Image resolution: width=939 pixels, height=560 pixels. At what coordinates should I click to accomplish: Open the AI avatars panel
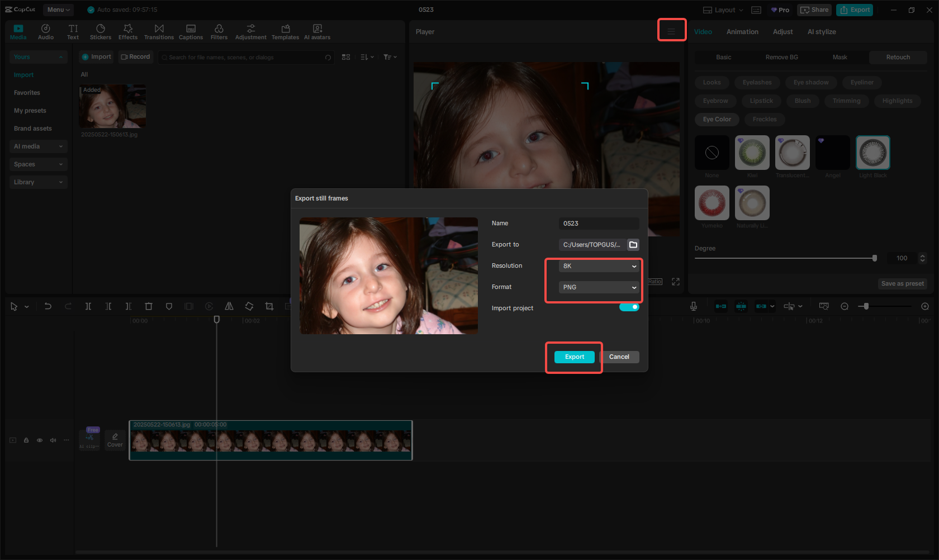317,32
